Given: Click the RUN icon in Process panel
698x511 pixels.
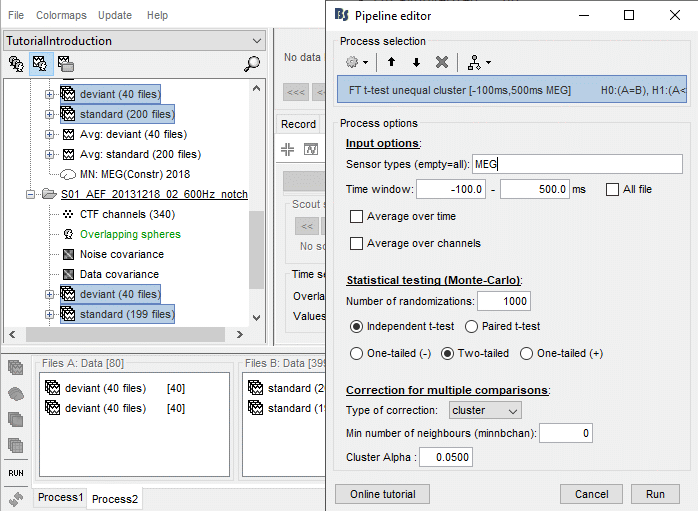Looking at the screenshot, I should [x=16, y=472].
